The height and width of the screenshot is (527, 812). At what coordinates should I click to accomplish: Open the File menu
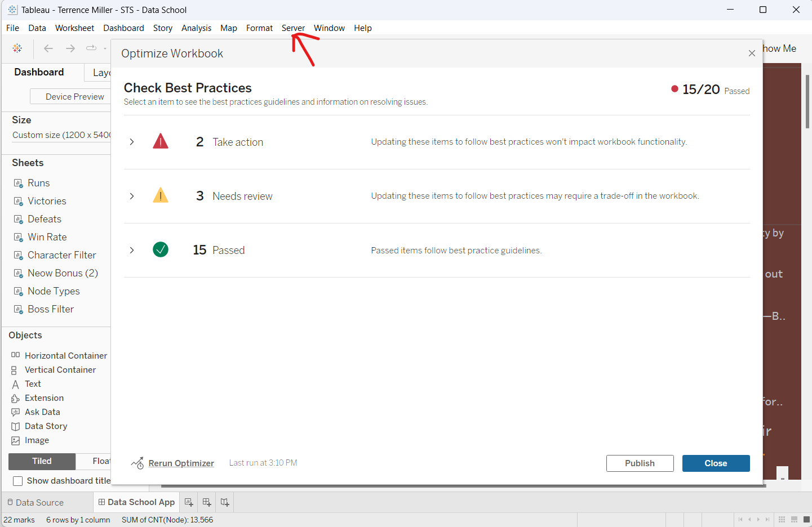(x=12, y=28)
